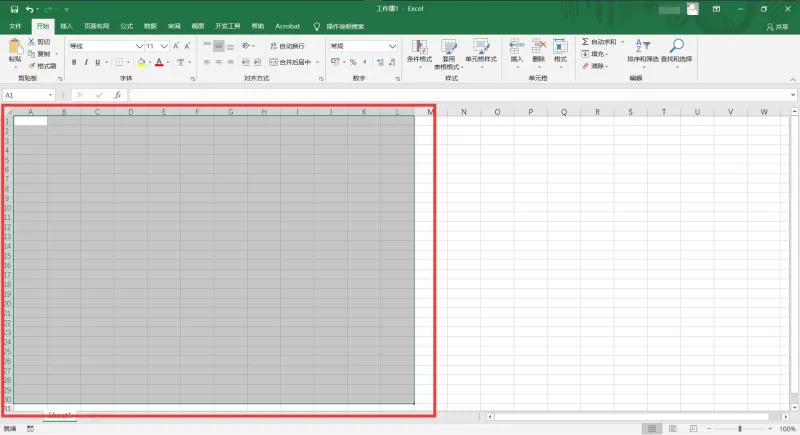This screenshot has width=800, height=435.
Task: Toggle Middle Align for cells
Action: pyautogui.click(x=218, y=46)
